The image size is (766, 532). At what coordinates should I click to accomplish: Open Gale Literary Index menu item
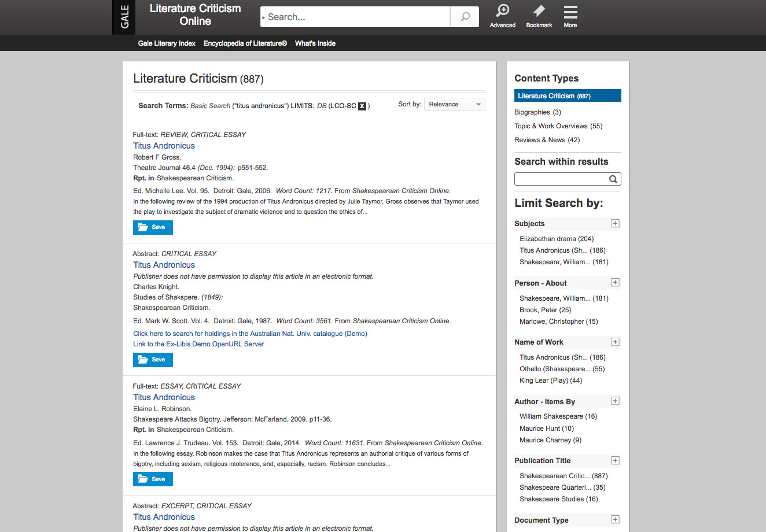pyautogui.click(x=167, y=43)
